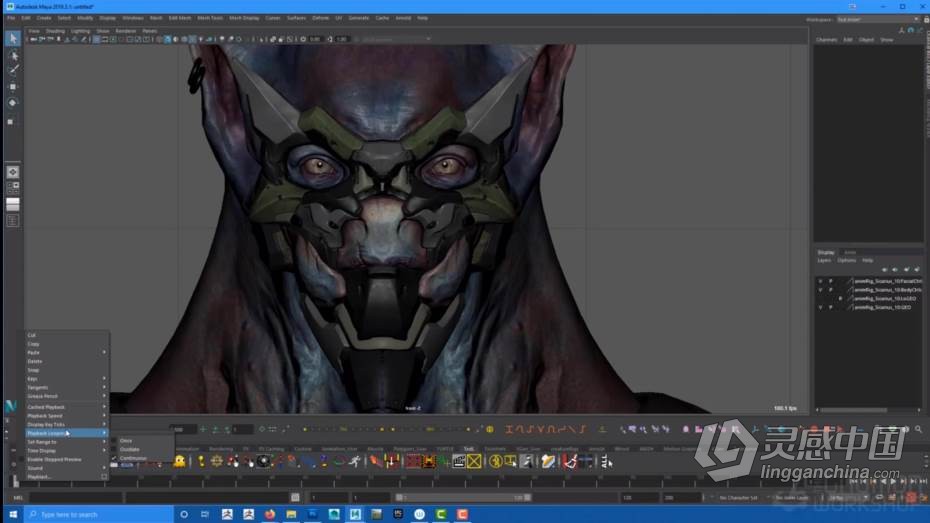Click the Maya logo icon on the left edge
Image resolution: width=930 pixels, height=523 pixels.
11,406
